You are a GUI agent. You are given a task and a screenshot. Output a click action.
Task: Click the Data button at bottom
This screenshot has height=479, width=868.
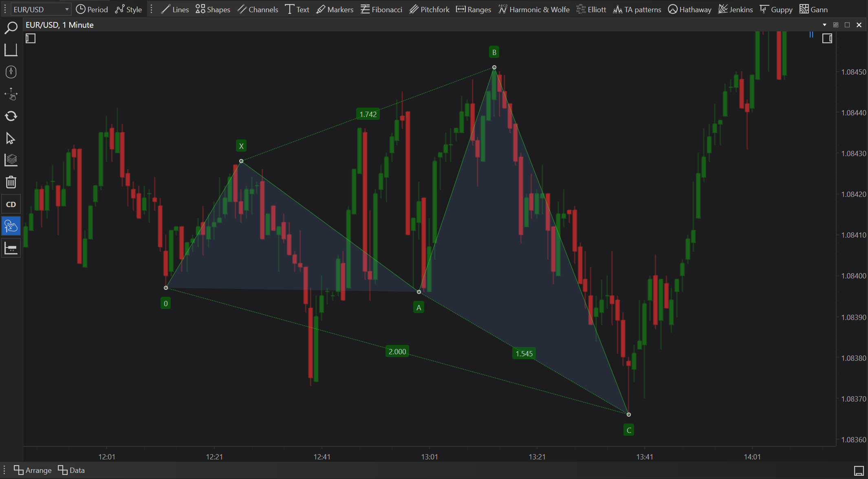point(71,470)
